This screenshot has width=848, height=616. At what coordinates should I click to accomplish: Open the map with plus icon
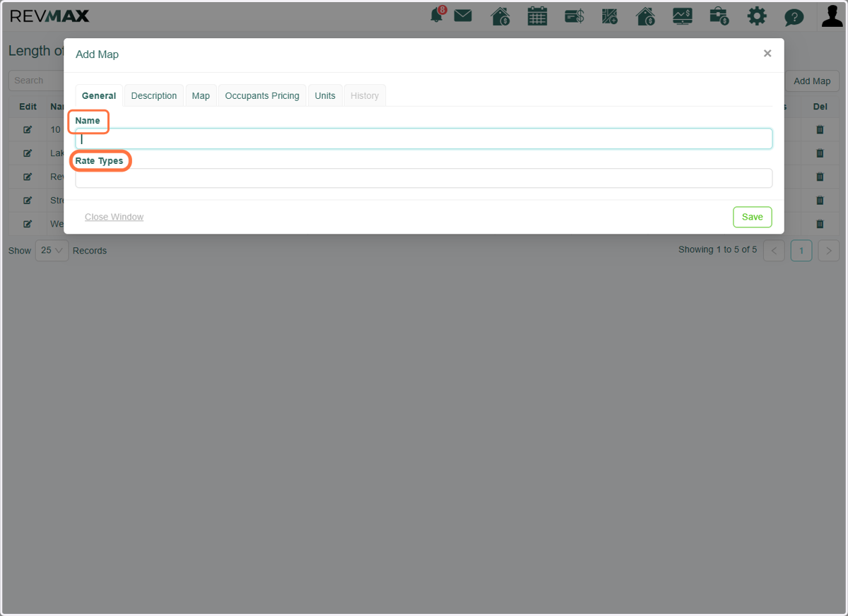coord(610,16)
